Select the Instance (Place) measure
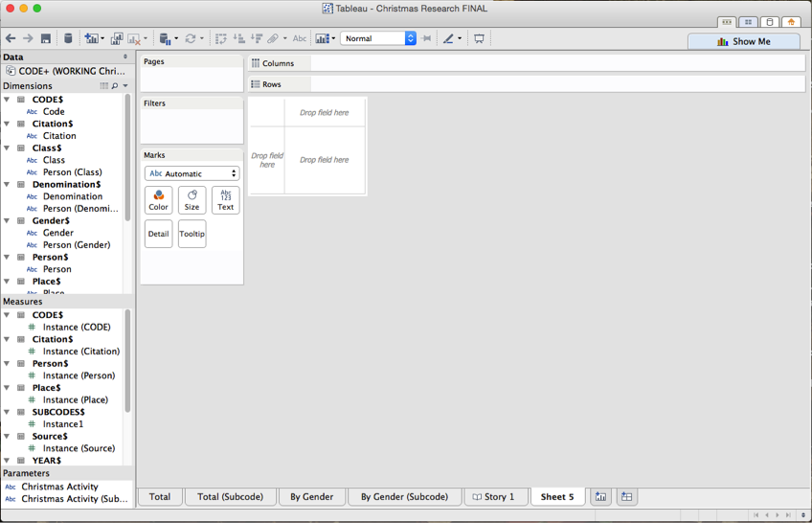Image resolution: width=812 pixels, height=523 pixels. click(x=76, y=400)
